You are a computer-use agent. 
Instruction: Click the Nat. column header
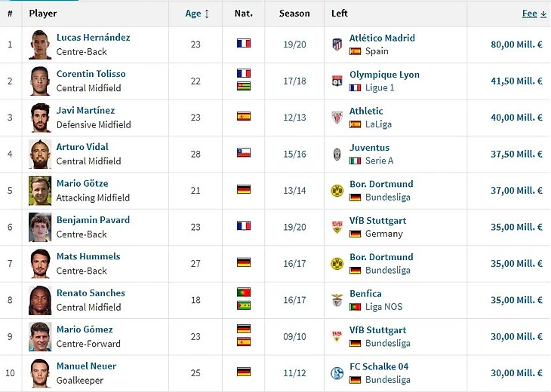(x=243, y=14)
